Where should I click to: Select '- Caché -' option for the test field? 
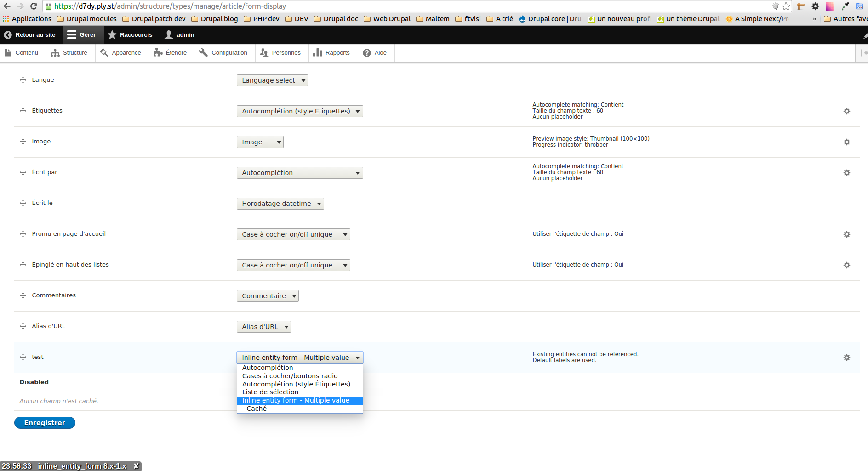pyautogui.click(x=256, y=408)
